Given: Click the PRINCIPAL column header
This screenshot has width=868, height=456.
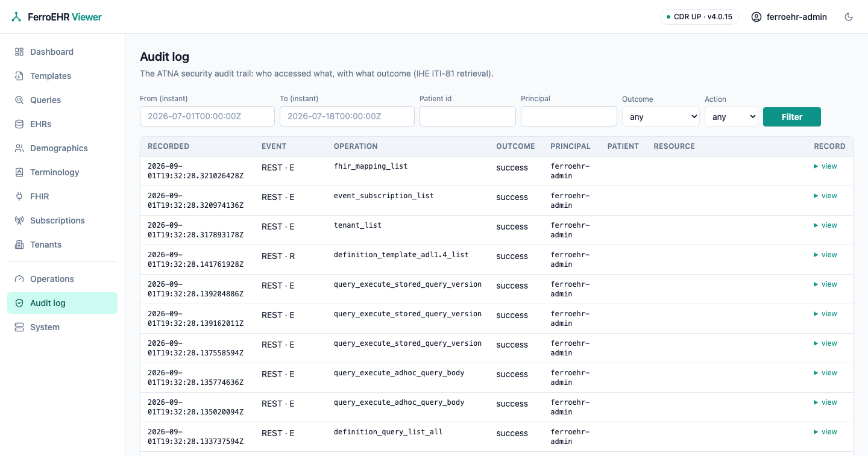Looking at the screenshot, I should pyautogui.click(x=570, y=146).
